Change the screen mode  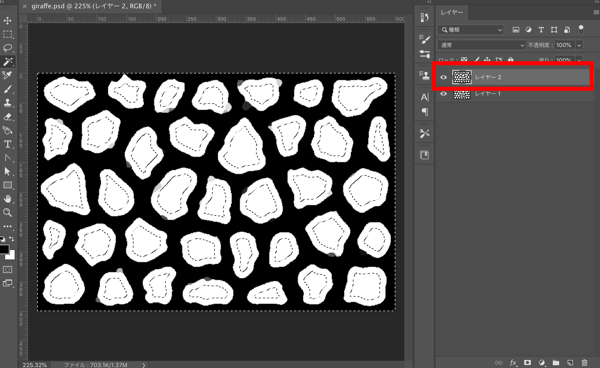[x=8, y=283]
